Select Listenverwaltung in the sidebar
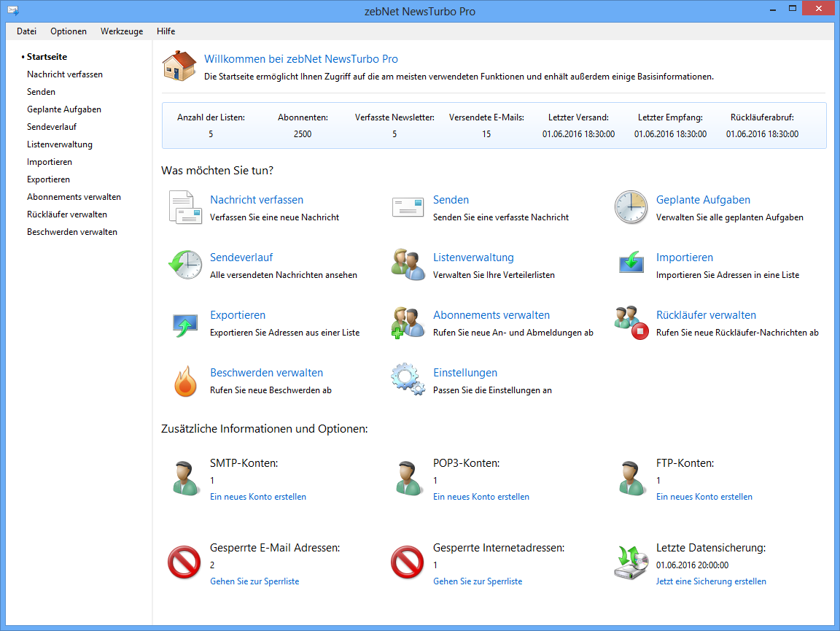The width and height of the screenshot is (840, 631). [60, 144]
